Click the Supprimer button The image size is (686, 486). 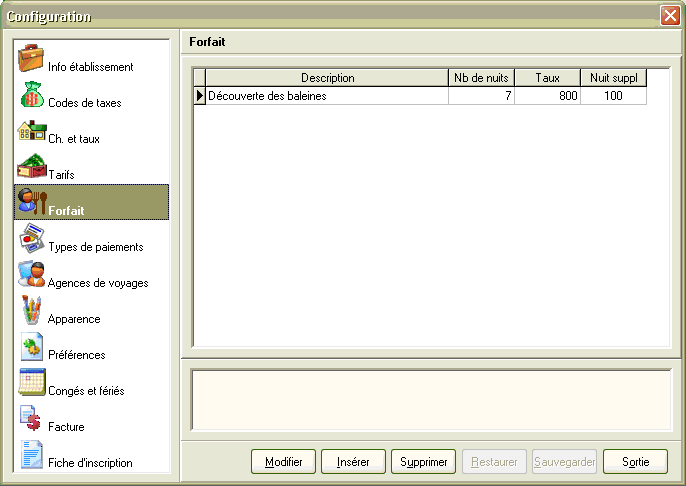[x=423, y=462]
